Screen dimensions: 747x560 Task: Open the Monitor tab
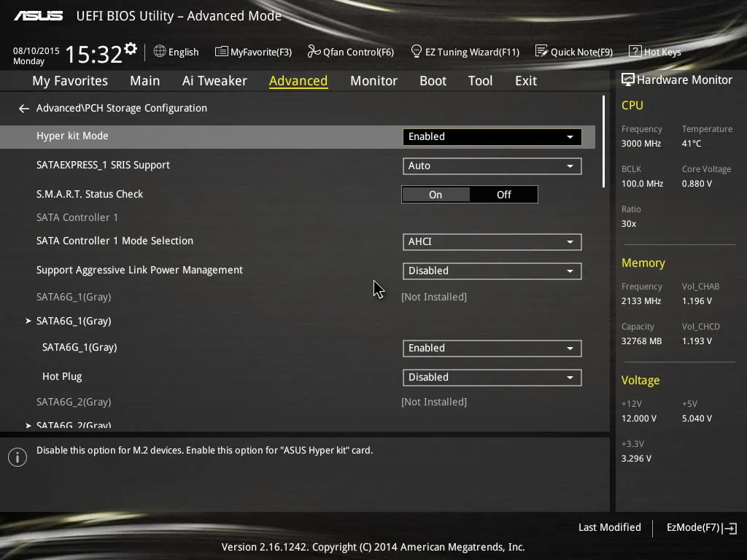[373, 81]
